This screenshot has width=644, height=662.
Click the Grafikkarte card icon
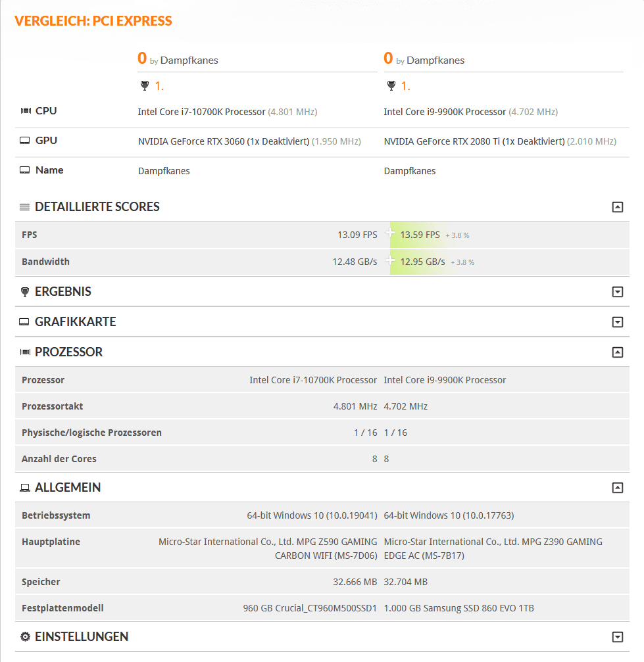click(24, 322)
